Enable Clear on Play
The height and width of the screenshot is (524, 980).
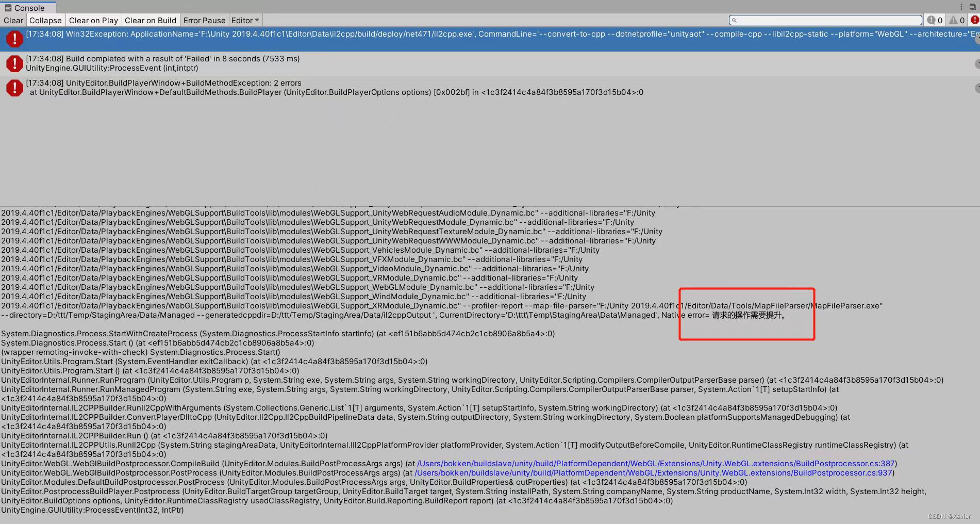point(93,20)
